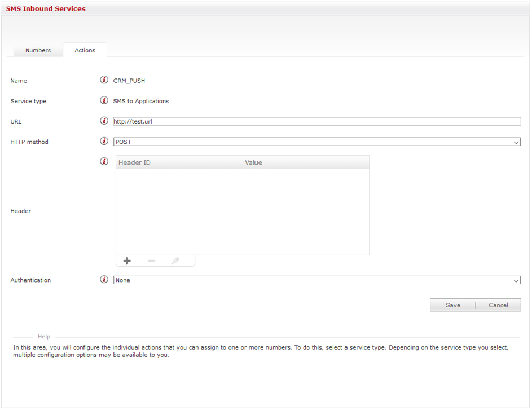Switch to the Numbers tab
532x410 pixels.
tap(38, 50)
